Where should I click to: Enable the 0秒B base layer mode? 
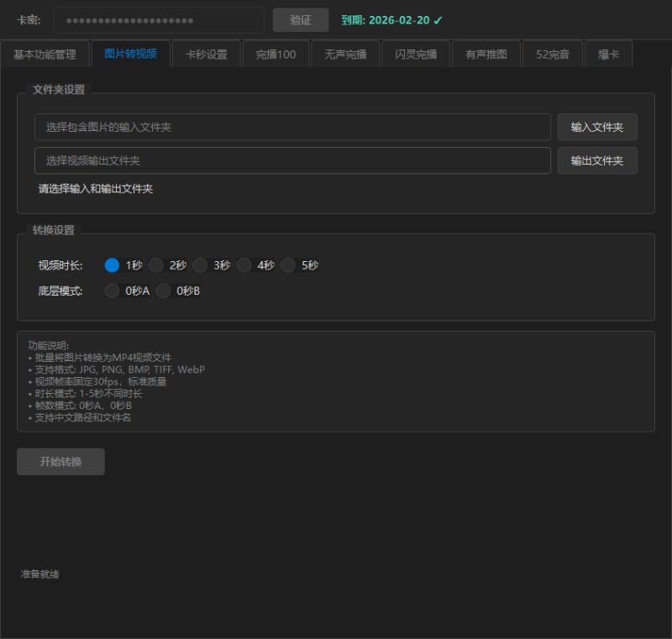(163, 291)
